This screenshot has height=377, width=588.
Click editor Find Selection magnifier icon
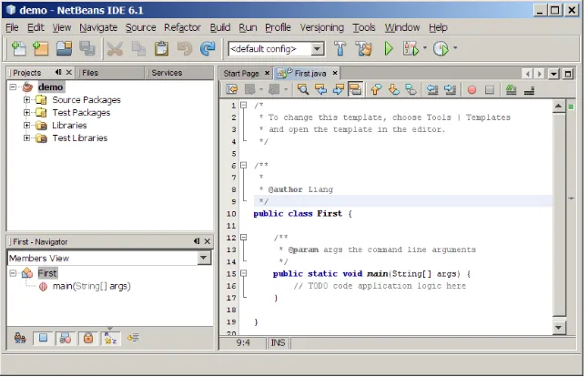tap(302, 89)
